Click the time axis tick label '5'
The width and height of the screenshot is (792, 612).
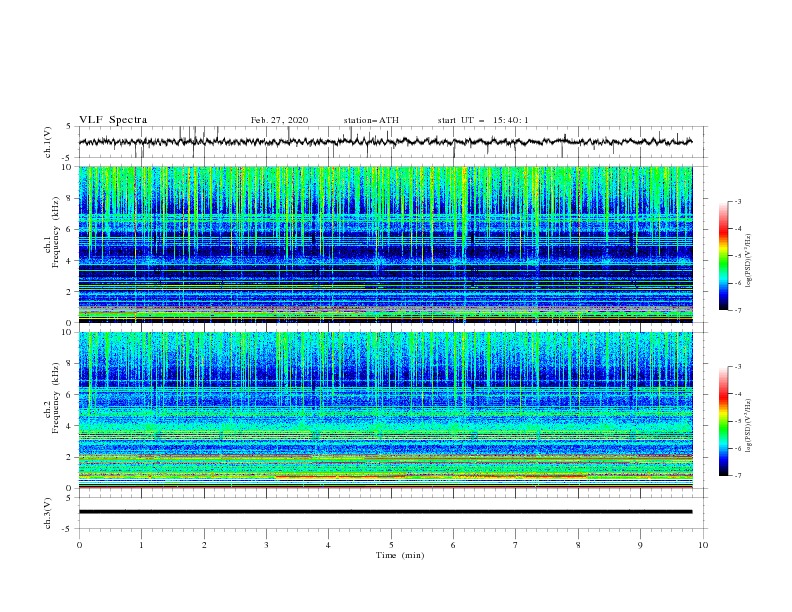391,545
